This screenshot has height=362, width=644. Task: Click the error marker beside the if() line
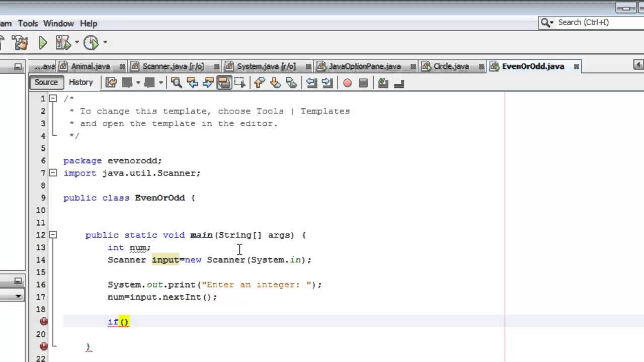pyautogui.click(x=44, y=322)
